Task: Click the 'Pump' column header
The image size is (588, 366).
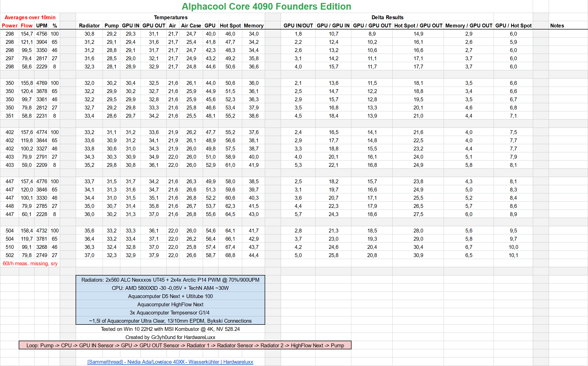Action: coord(111,26)
